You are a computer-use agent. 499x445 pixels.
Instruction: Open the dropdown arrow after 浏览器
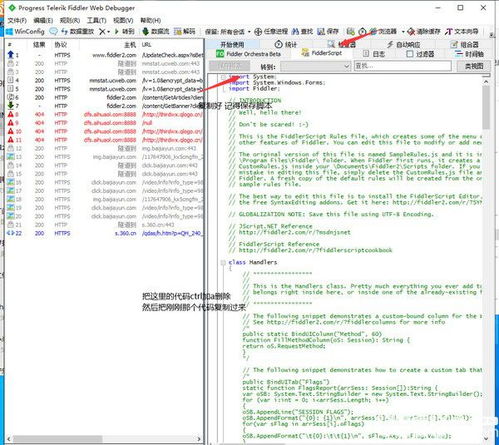pos(403,32)
